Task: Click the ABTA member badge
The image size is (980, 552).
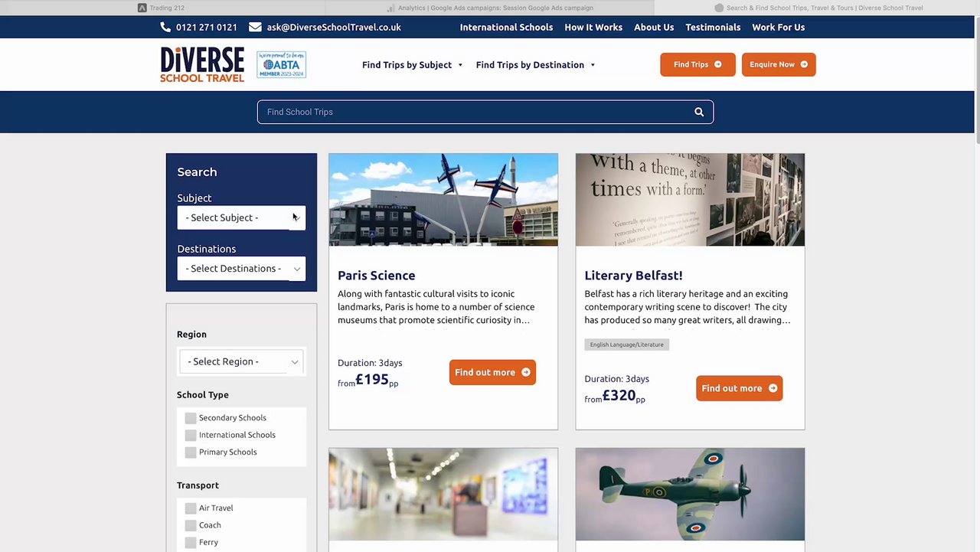Action: click(282, 64)
